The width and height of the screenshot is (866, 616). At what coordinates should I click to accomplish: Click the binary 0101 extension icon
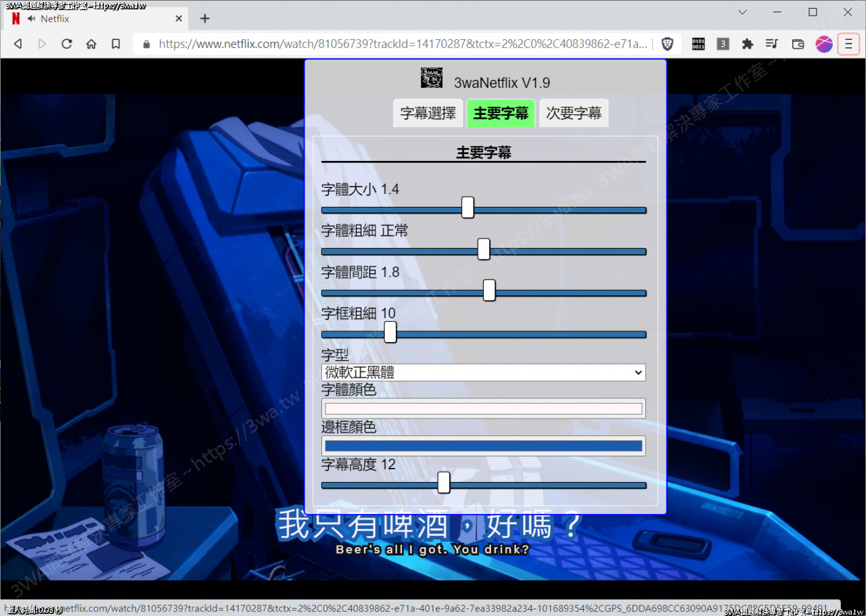[698, 43]
